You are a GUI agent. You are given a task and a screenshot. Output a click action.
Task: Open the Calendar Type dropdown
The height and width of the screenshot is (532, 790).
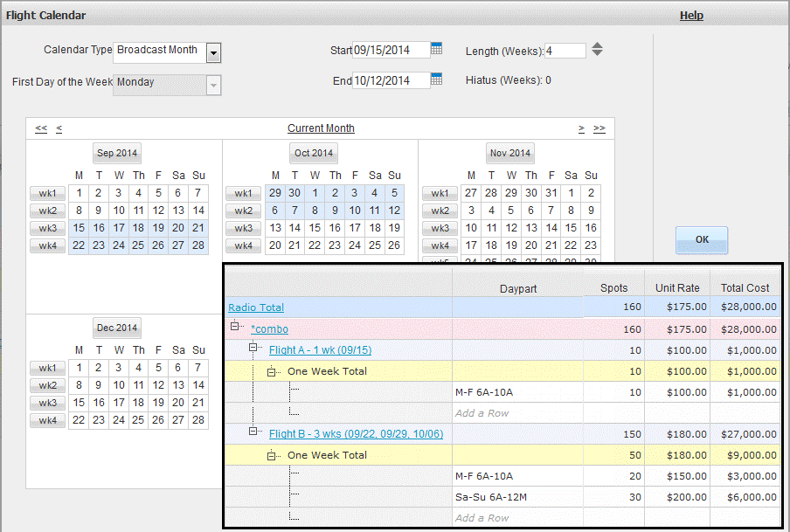click(x=213, y=54)
